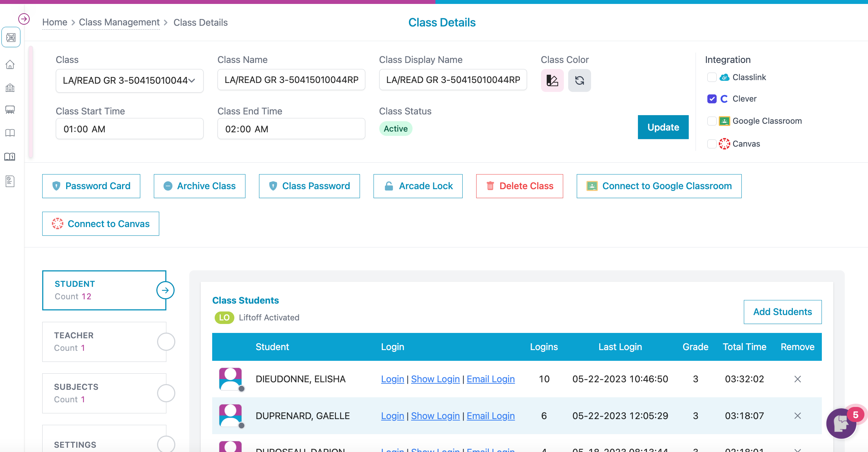Viewport: 868px width, 452px height.
Task: Open the chat support bubble icon
Action: (841, 423)
